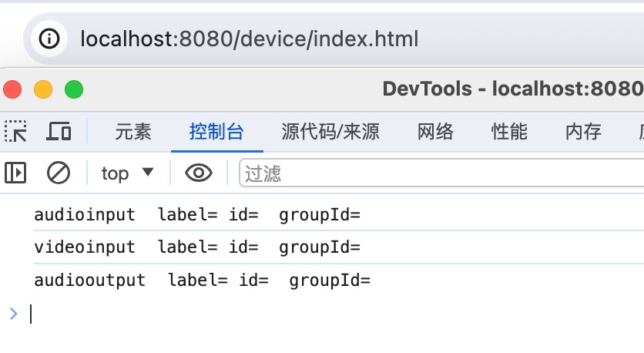This screenshot has height=353, width=644.
Task: Switch to the 内存 tab
Action: click(x=583, y=132)
